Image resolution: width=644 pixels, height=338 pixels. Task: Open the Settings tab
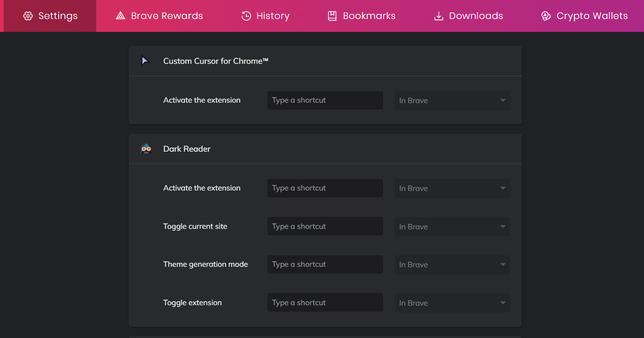click(50, 16)
